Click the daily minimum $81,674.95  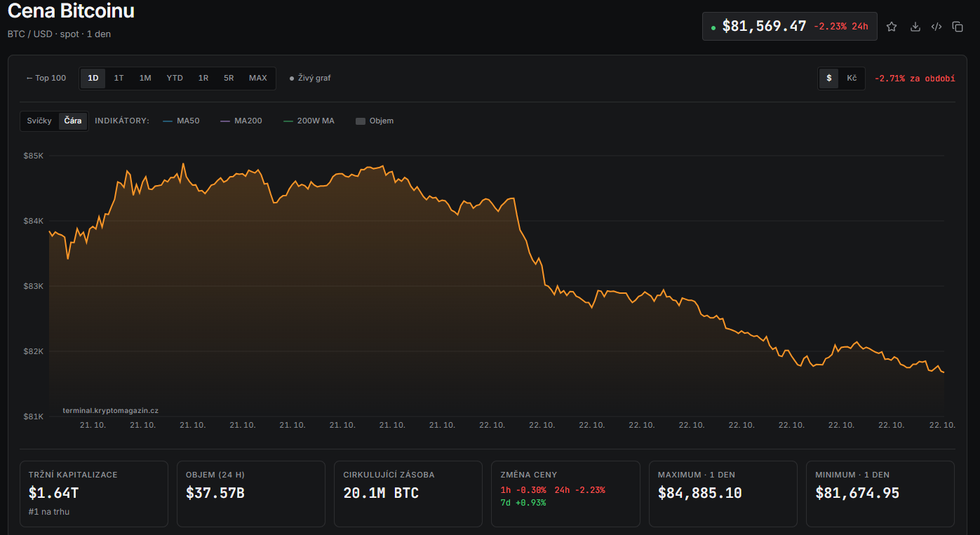[x=857, y=493]
